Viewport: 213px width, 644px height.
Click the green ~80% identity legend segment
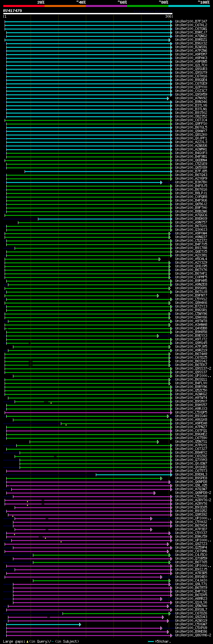[x=148, y=6]
